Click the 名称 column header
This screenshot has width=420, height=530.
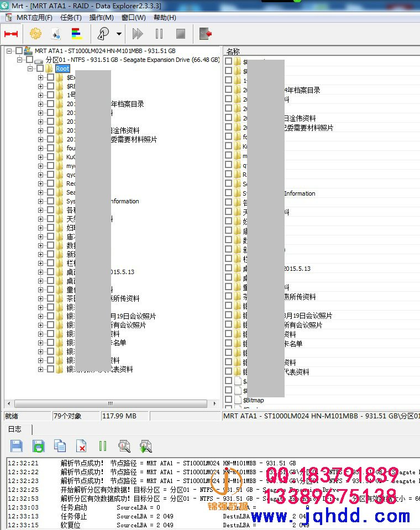(x=233, y=51)
